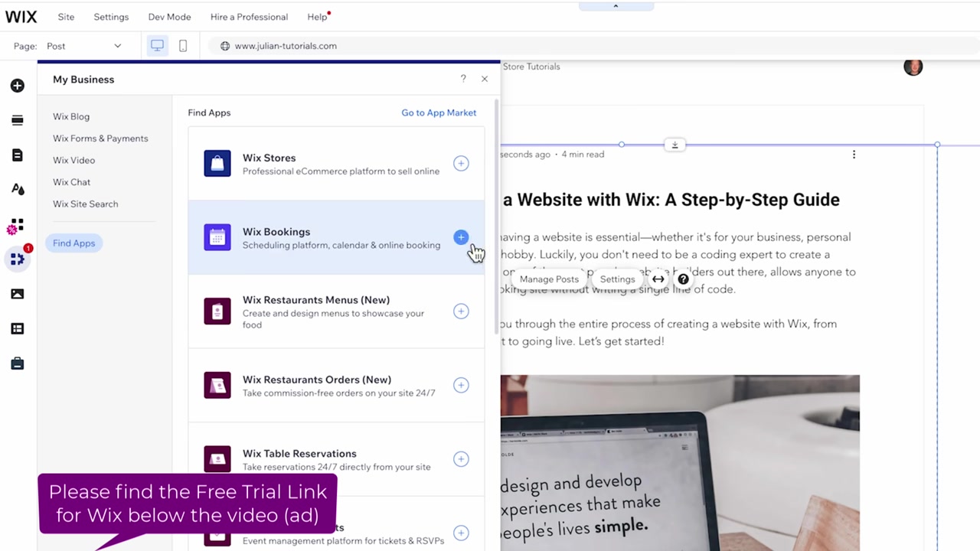Select Wix Forms & Payments
This screenshot has height=551, width=980.
(x=100, y=139)
